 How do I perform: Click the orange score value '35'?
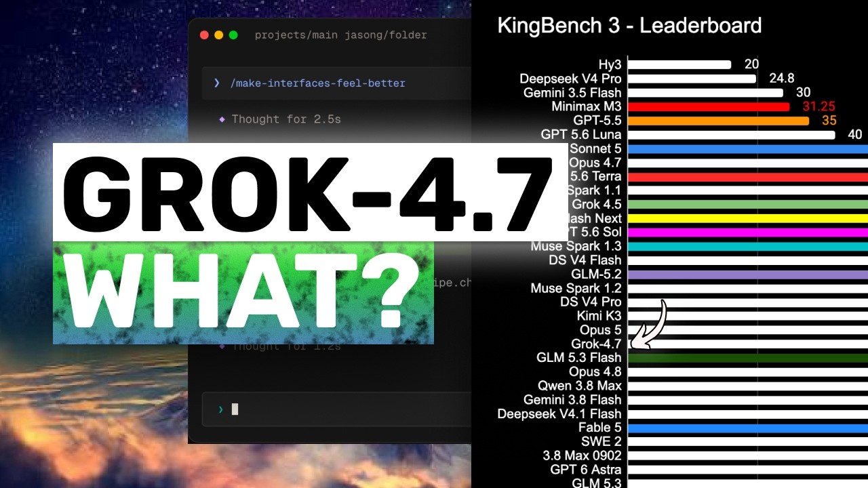point(829,121)
